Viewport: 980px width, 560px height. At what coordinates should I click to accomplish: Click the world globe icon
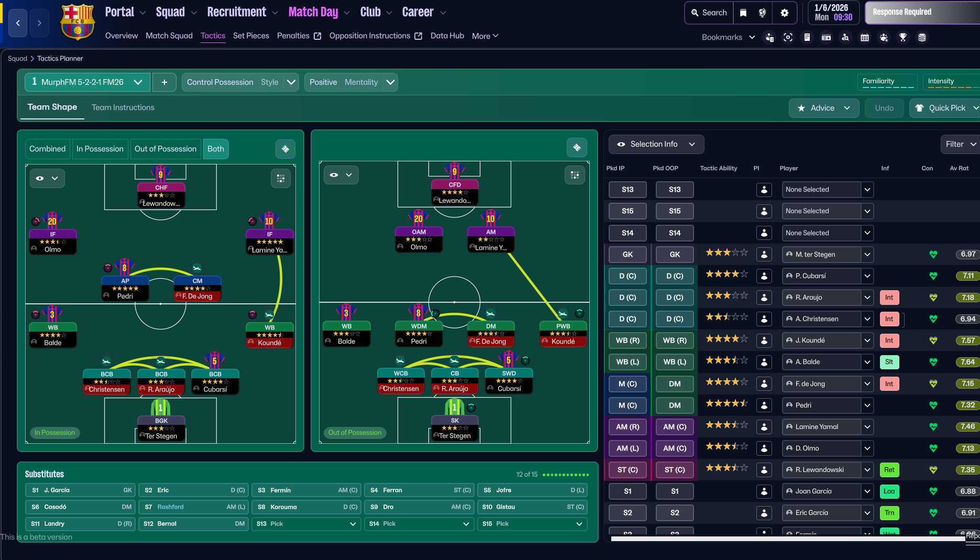pos(763,13)
